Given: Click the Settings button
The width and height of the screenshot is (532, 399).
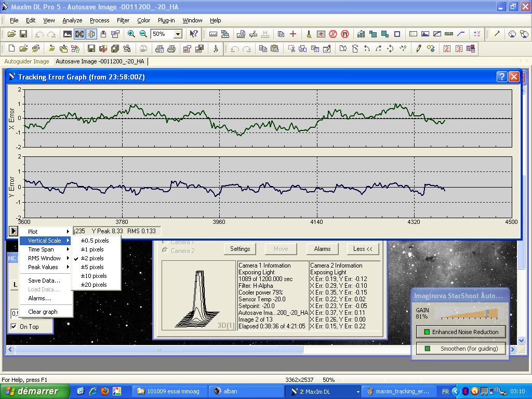Looking at the screenshot, I should tap(240, 249).
